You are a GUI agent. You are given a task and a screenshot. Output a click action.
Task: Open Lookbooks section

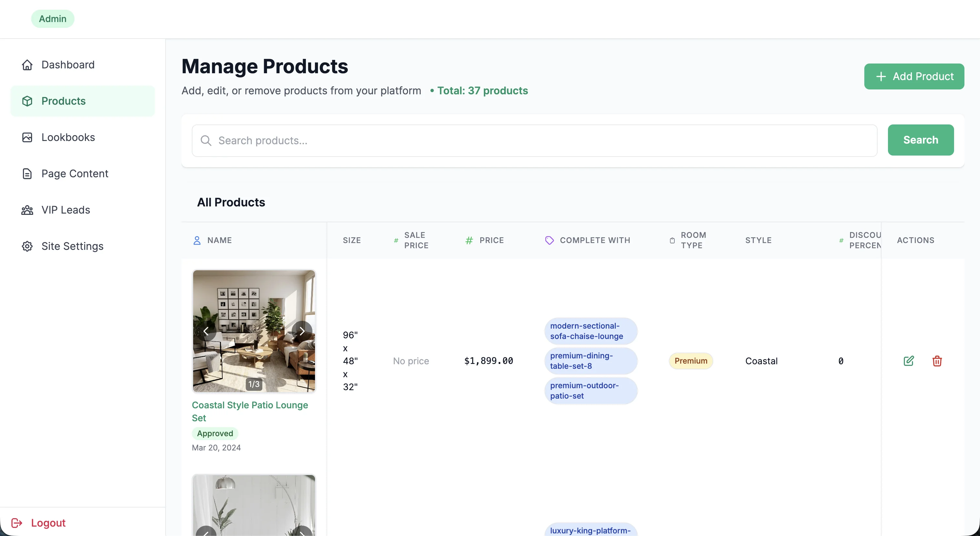(83, 137)
